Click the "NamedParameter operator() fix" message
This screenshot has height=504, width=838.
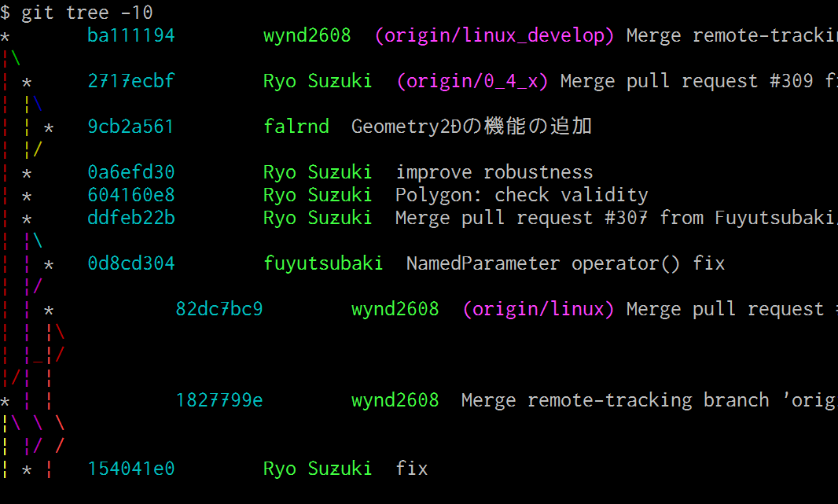pos(565,263)
